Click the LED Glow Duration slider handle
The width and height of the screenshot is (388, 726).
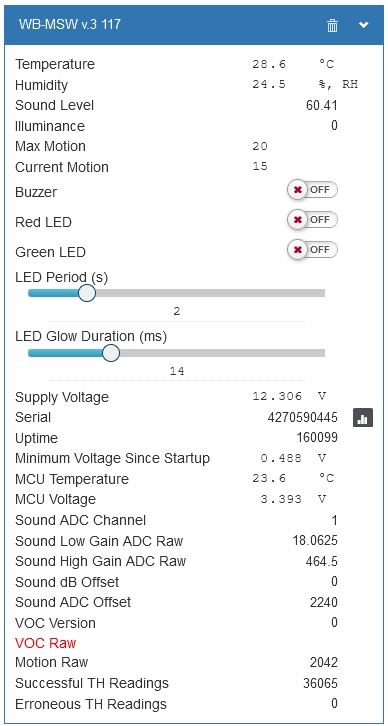pyautogui.click(x=111, y=353)
